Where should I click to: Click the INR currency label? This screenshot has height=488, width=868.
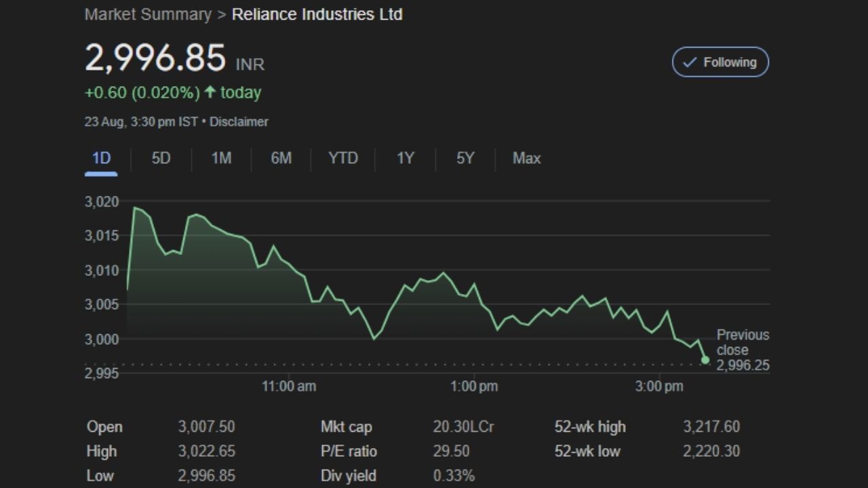click(x=250, y=65)
